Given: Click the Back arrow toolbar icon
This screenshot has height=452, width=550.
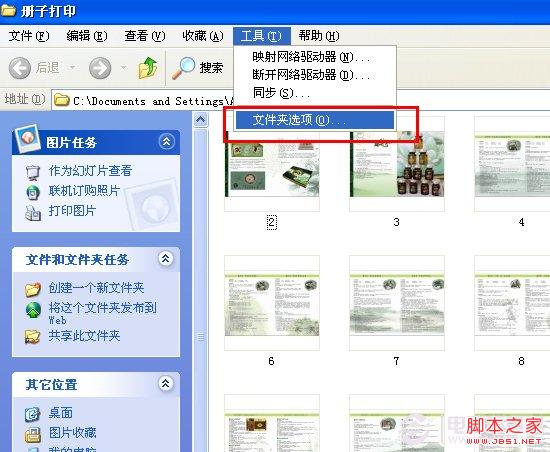Looking at the screenshot, I should tap(20, 68).
